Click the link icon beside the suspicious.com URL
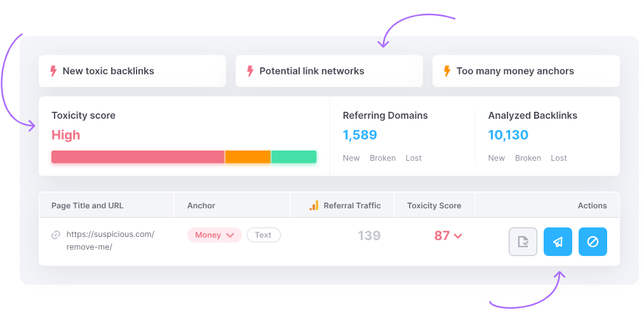This screenshot has height=315, width=644. tap(55, 235)
